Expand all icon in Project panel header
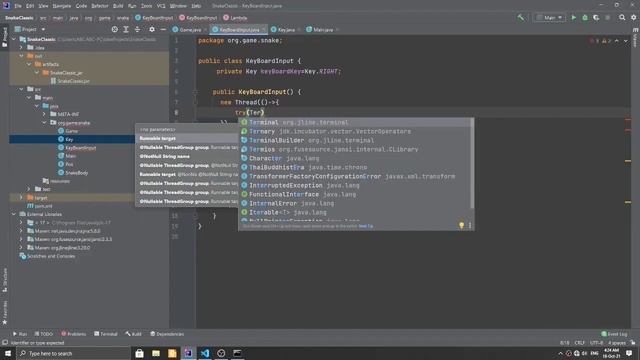The image size is (640, 360). (126, 29)
